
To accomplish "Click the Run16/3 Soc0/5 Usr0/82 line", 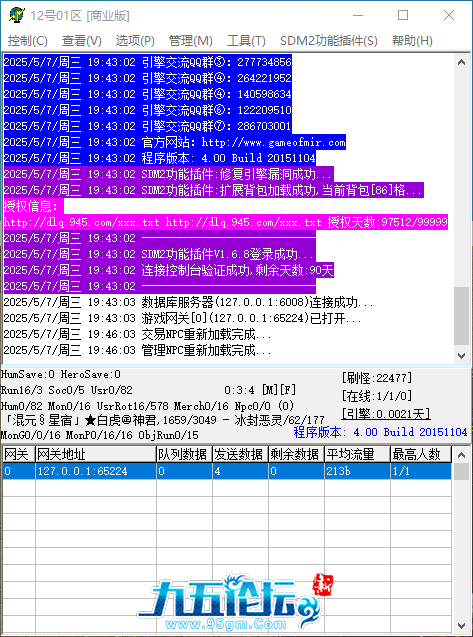I will 67,390.
